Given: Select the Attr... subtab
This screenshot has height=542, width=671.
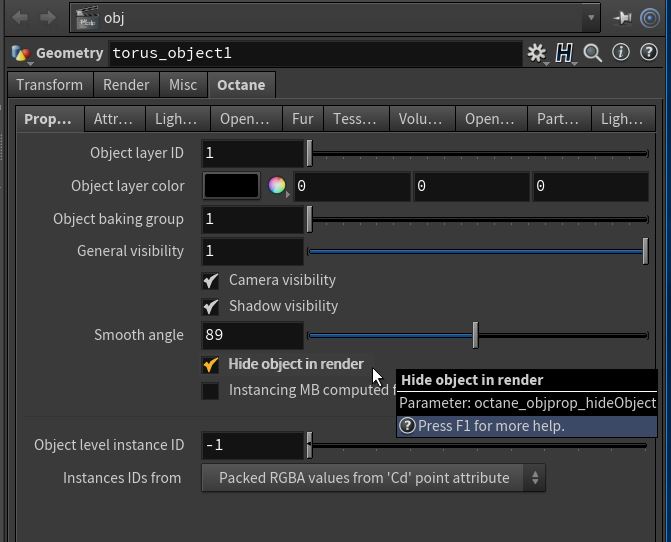Looking at the screenshot, I should (113, 119).
